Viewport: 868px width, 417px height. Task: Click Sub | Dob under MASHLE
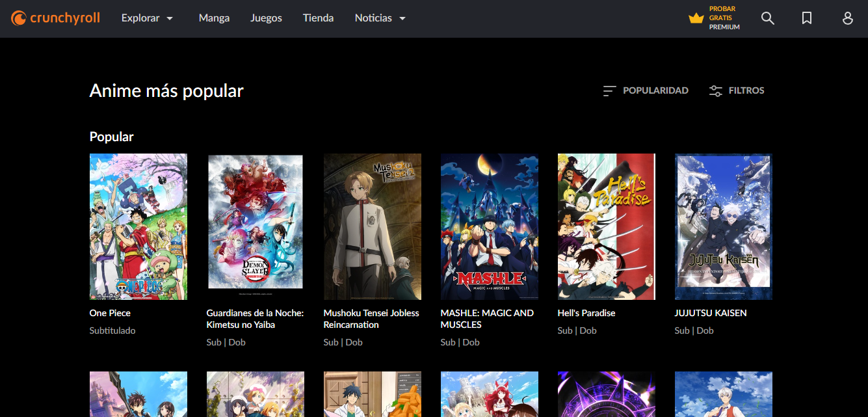(460, 342)
